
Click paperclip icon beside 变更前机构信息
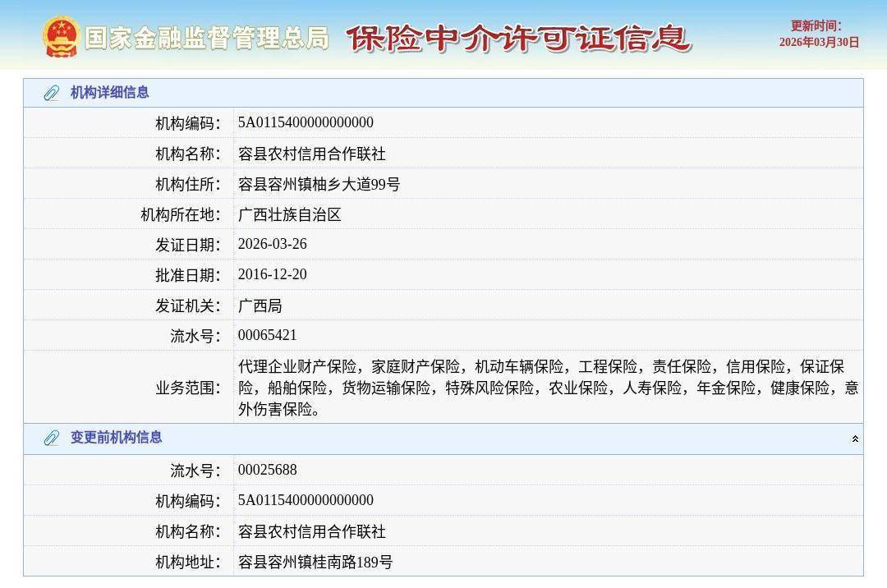click(x=51, y=438)
